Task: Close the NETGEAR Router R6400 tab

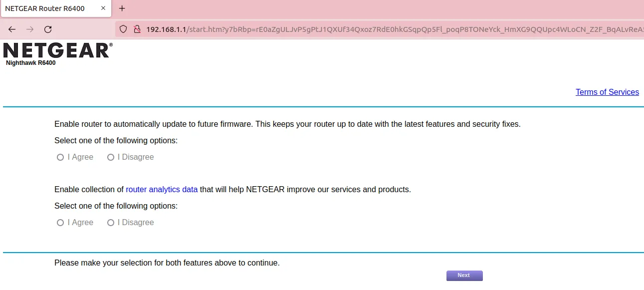Action: coord(103,8)
